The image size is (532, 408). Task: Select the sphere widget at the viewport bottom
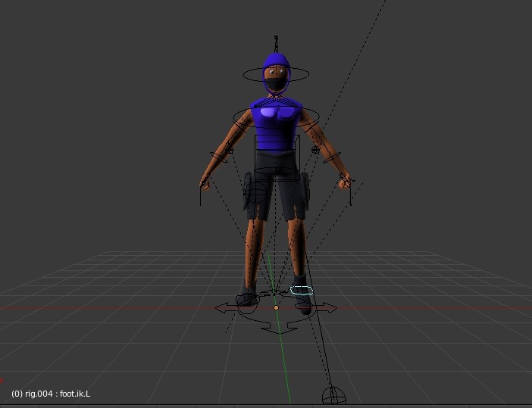pos(333,395)
